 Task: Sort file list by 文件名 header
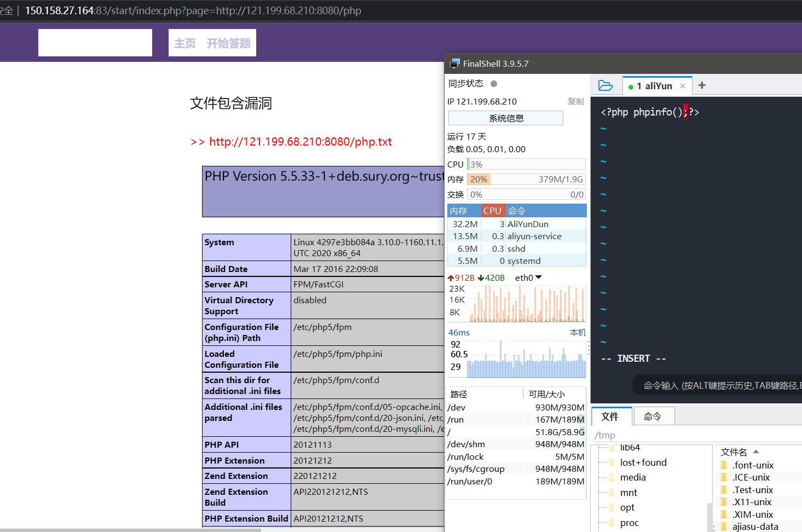pos(734,452)
